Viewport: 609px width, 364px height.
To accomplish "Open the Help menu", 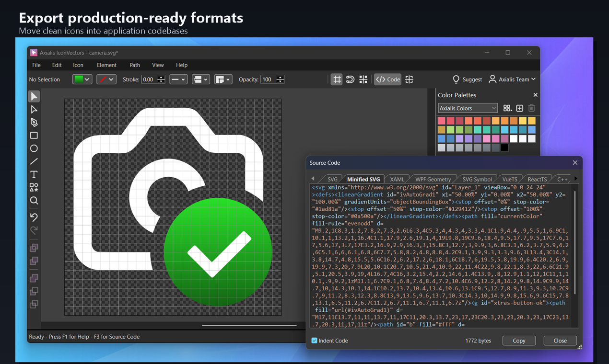I will click(x=182, y=65).
